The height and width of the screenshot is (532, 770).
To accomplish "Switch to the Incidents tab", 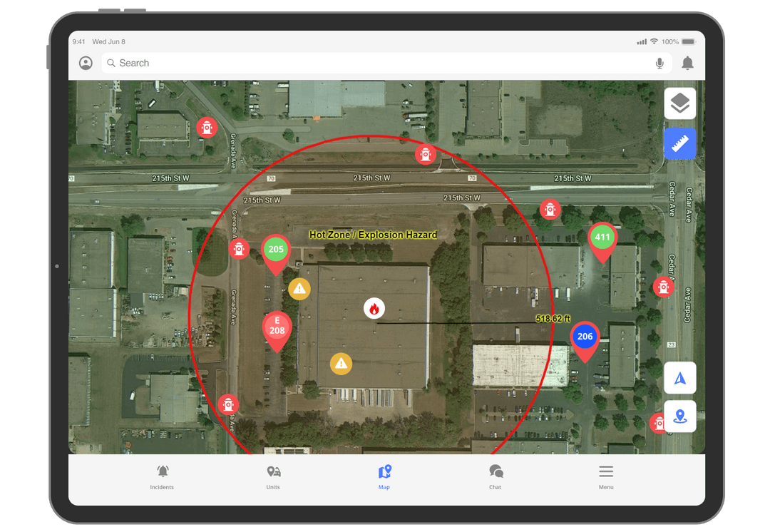I will [x=162, y=476].
